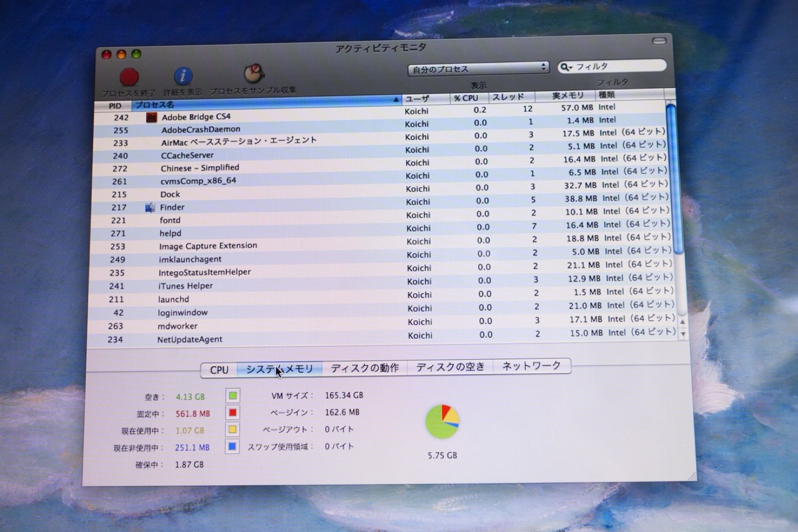Select the システムメモリ tab
The height and width of the screenshot is (532, 798).
point(279,369)
